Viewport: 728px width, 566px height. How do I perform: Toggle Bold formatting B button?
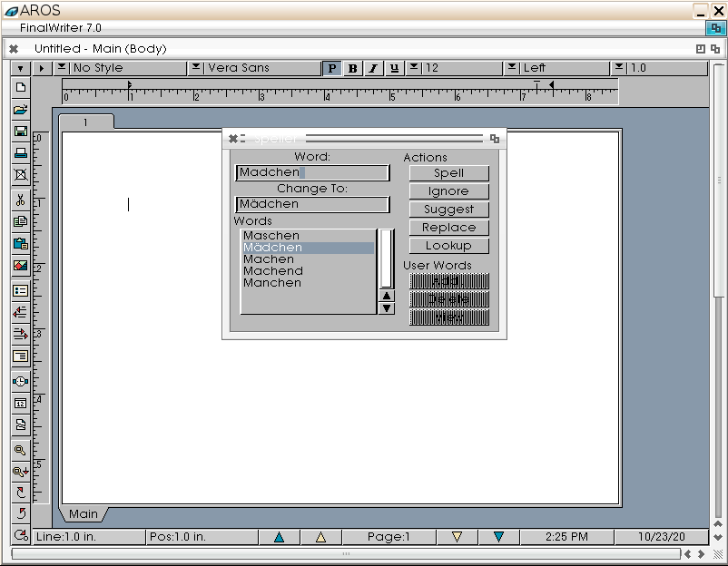[353, 68]
